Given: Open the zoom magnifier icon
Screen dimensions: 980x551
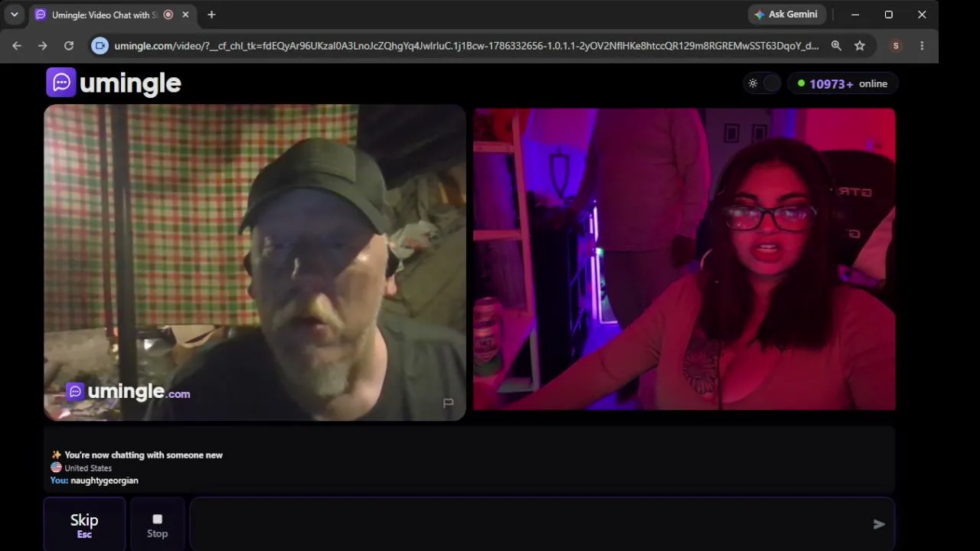Looking at the screenshot, I should click(x=836, y=46).
